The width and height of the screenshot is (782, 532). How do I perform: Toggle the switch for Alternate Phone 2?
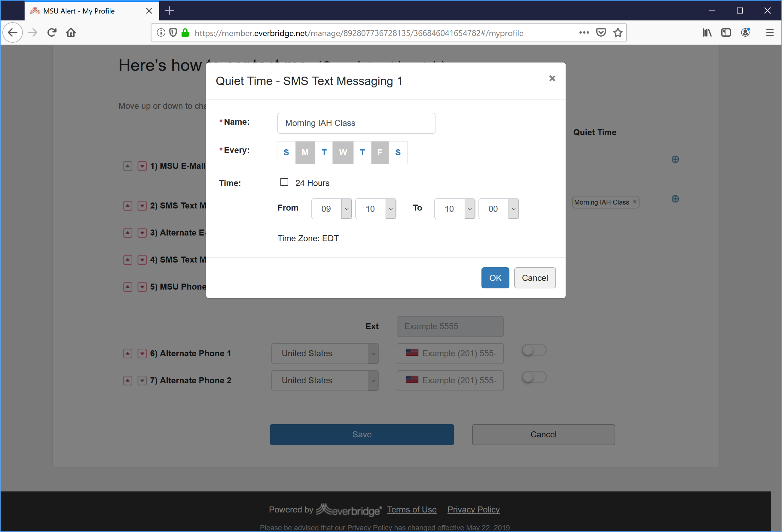(x=534, y=377)
